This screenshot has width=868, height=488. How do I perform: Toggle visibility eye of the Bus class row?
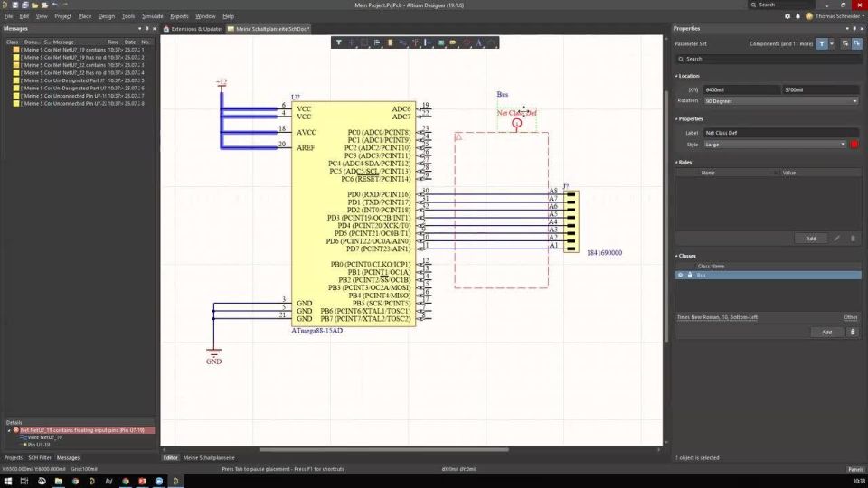click(680, 275)
